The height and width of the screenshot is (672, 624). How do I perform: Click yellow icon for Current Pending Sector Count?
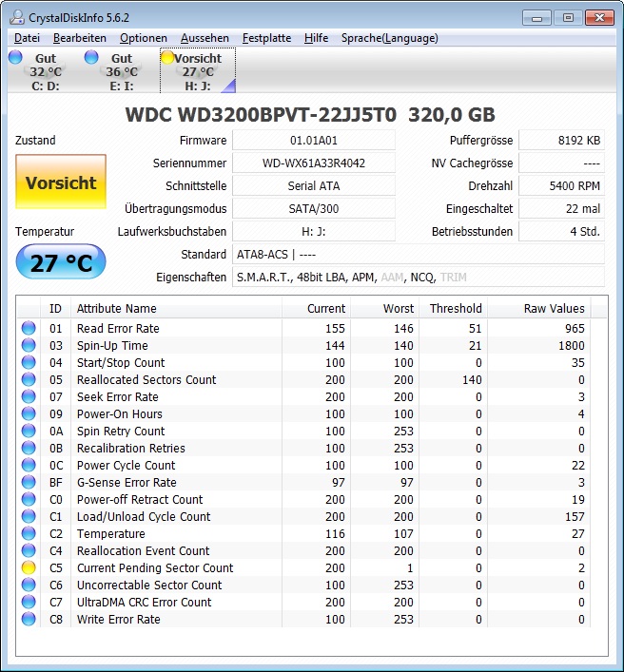29,567
